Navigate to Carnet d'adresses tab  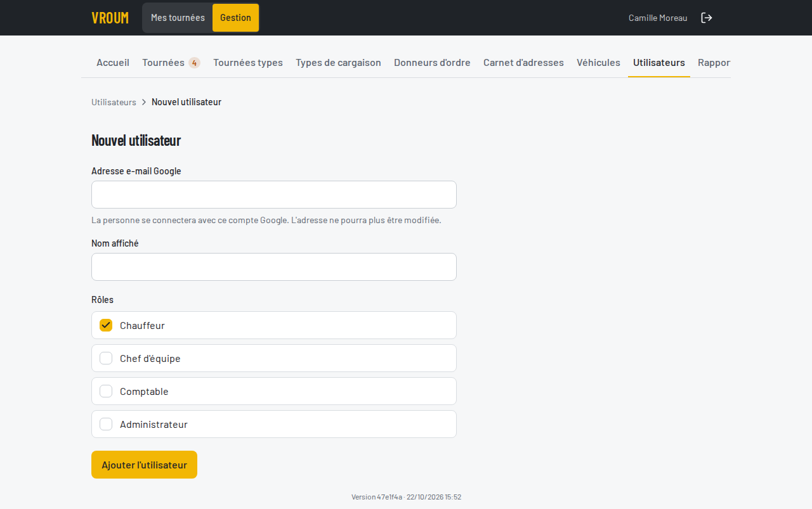tap(523, 63)
